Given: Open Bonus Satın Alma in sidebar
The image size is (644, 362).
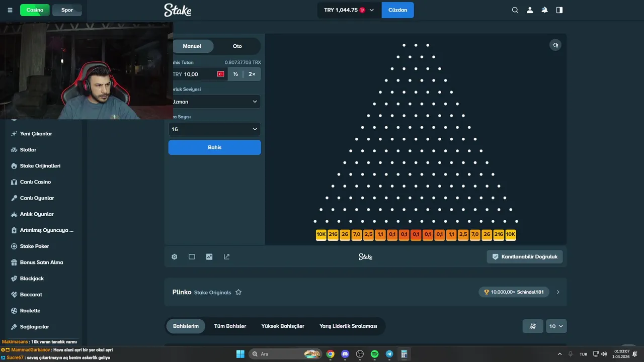Looking at the screenshot, I should 41,262.
